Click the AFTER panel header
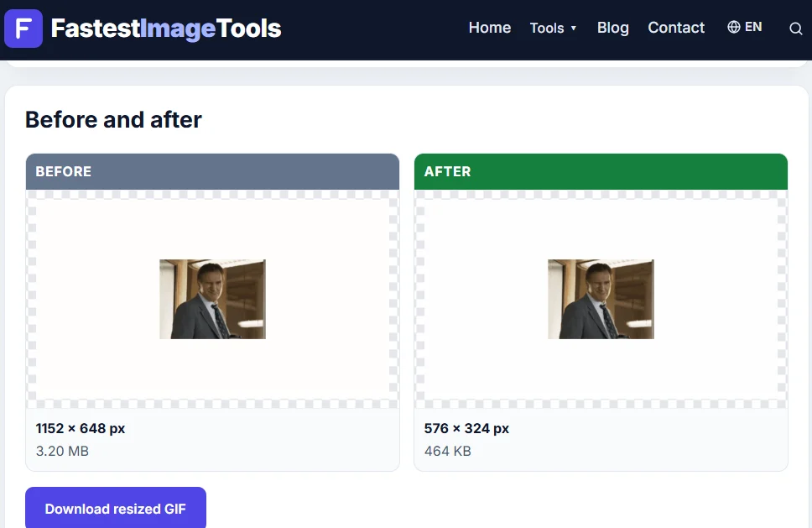812x528 pixels. click(601, 171)
